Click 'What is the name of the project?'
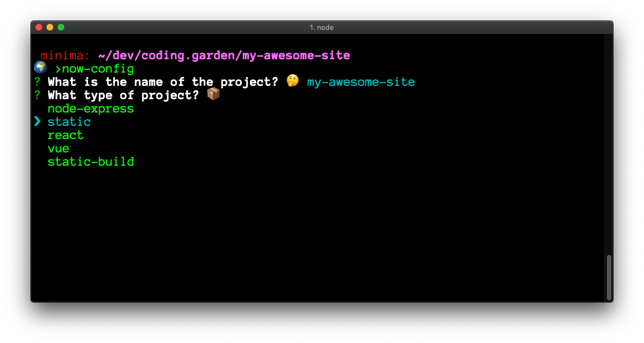Image resolution: width=644 pixels, height=343 pixels. (x=163, y=82)
